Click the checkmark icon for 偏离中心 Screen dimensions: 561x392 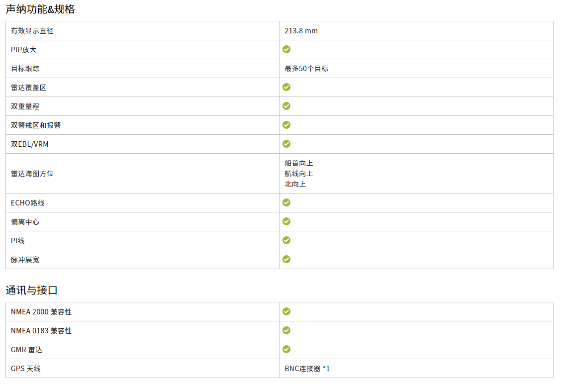click(286, 222)
